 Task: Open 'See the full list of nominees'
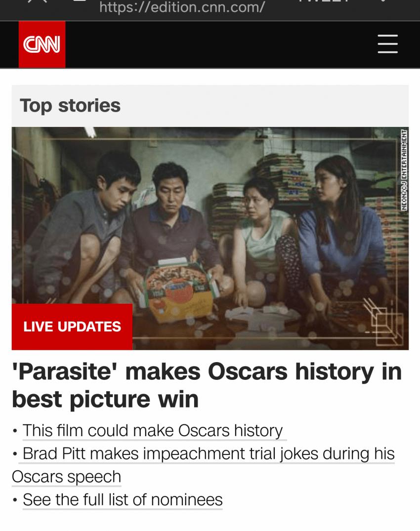coord(123,500)
